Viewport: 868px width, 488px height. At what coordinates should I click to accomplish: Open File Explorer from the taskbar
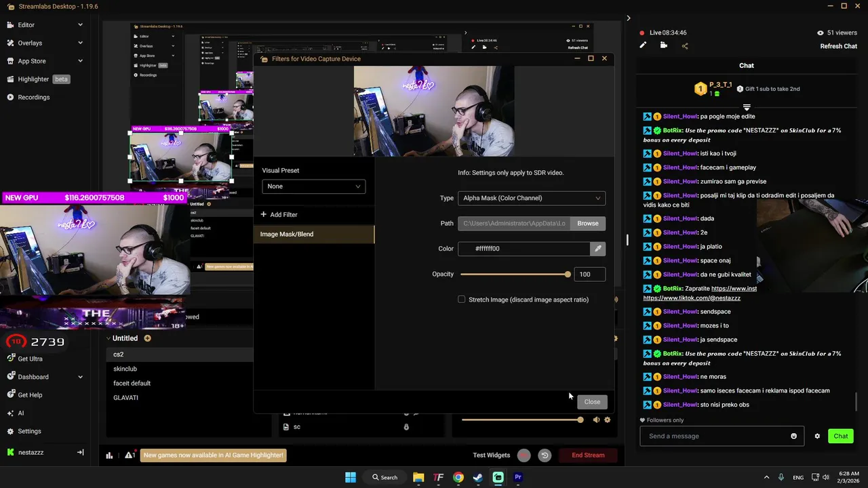tap(418, 477)
